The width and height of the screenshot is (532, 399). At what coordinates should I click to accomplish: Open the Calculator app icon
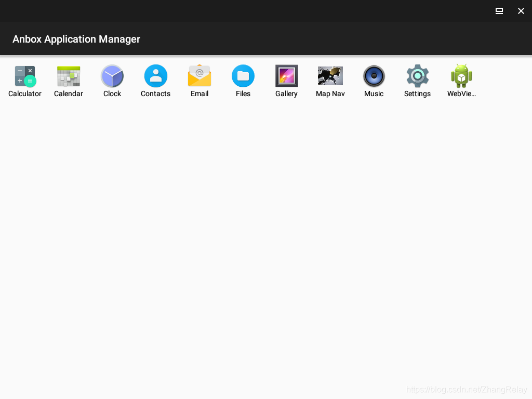(x=25, y=76)
